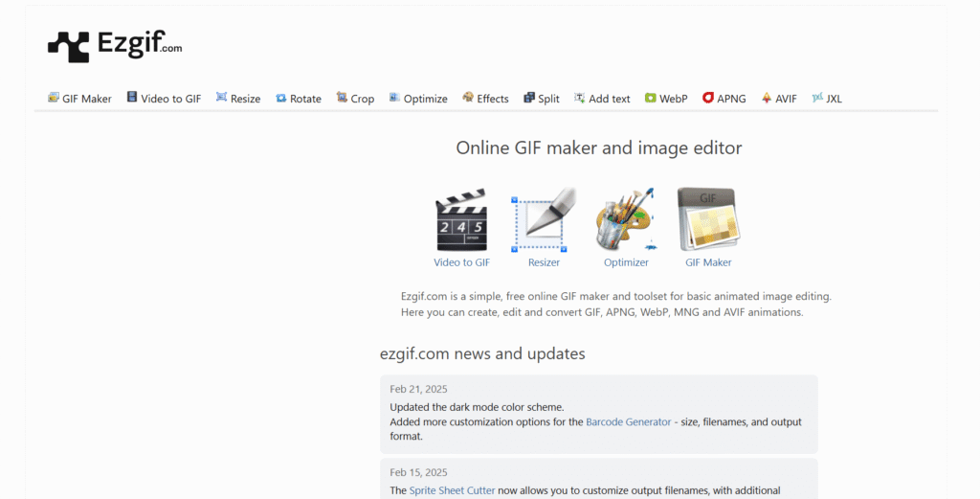Click the green WebP menu icon
Image resolution: width=980 pixels, height=499 pixels.
point(651,98)
